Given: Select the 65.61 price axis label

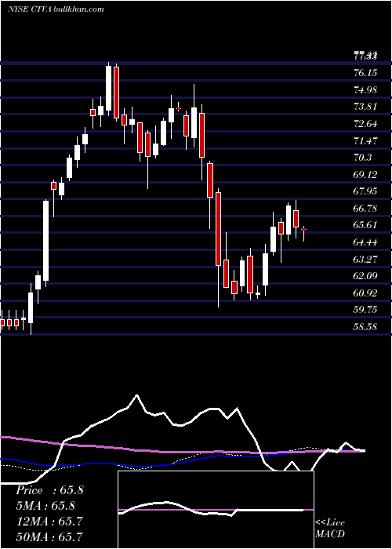Looking at the screenshot, I should (365, 225).
